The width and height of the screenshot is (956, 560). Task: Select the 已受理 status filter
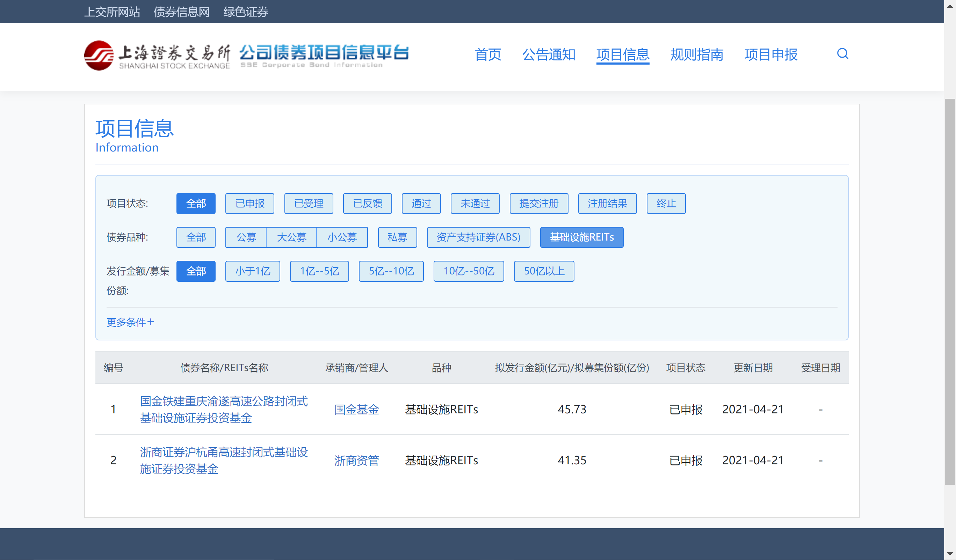309,204
